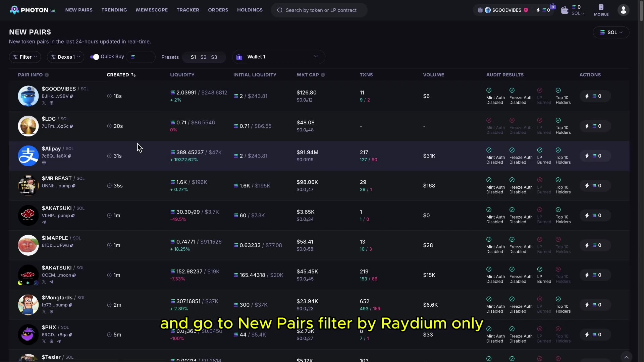Click the token search input field

pyautogui.click(x=321, y=10)
